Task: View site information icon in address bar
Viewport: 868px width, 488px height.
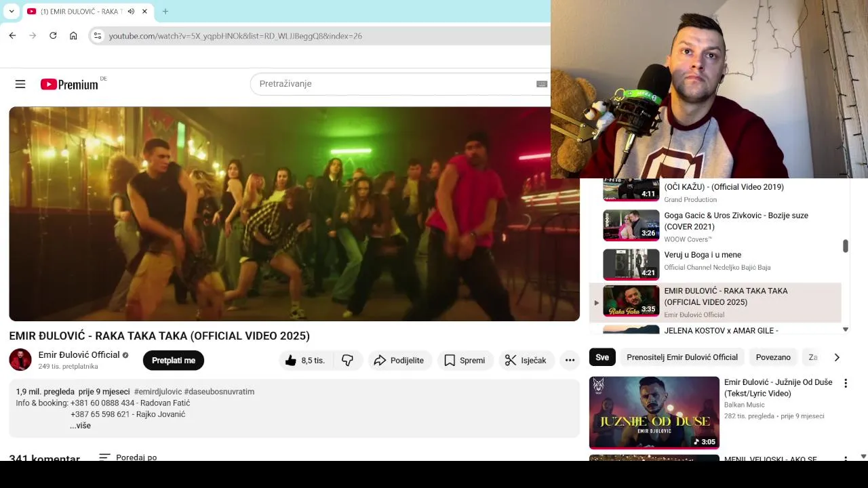Action: [98, 36]
